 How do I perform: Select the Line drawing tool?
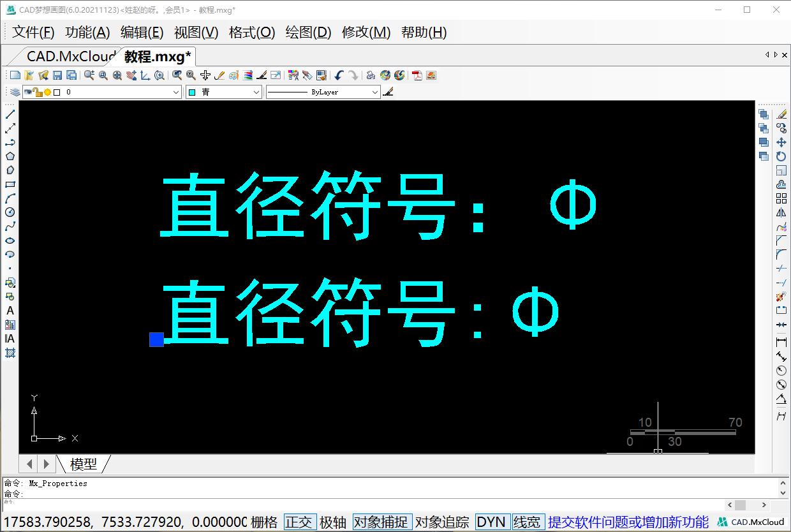pyautogui.click(x=9, y=114)
